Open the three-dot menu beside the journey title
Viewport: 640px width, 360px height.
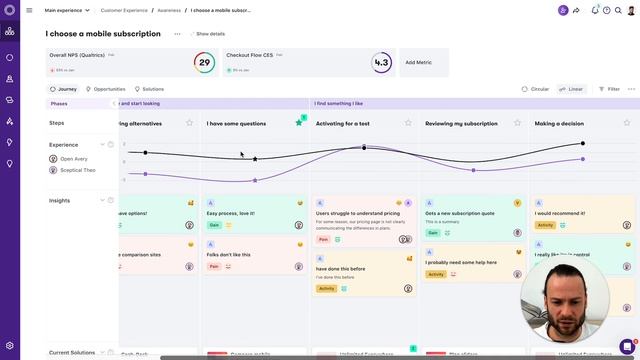coord(177,34)
